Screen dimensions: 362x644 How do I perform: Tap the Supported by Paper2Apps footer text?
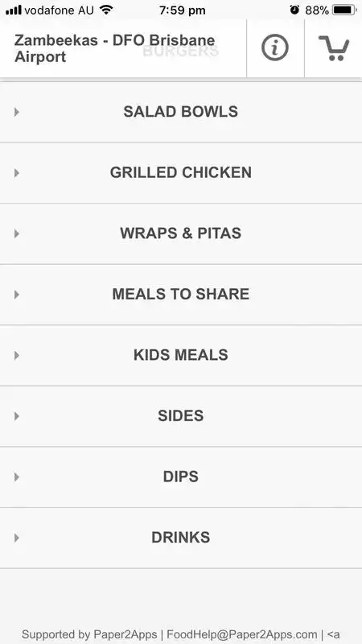[x=89, y=634]
